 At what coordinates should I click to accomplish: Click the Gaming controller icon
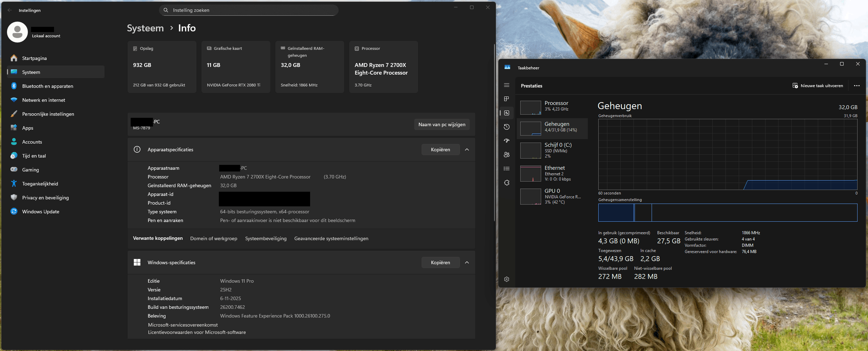pos(14,169)
